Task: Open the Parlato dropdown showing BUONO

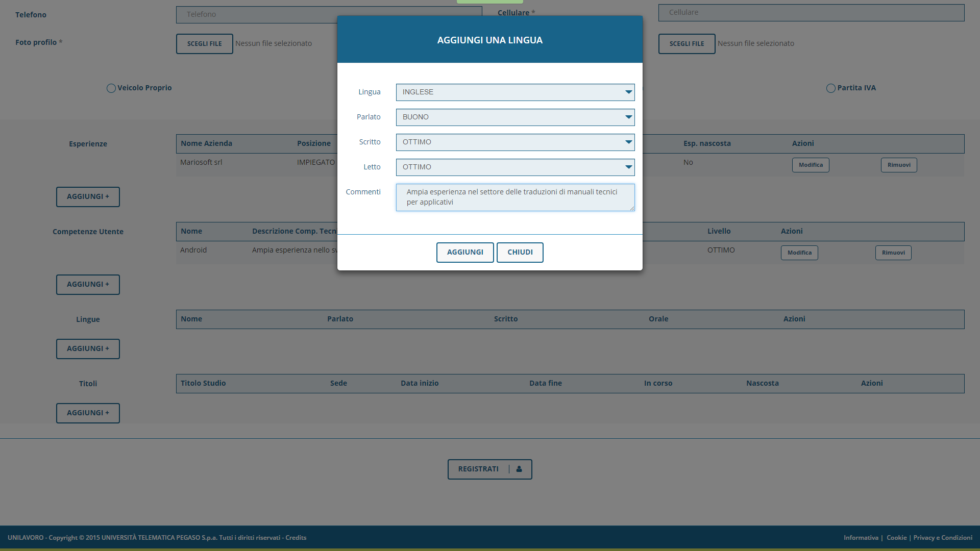Action: [x=515, y=117]
